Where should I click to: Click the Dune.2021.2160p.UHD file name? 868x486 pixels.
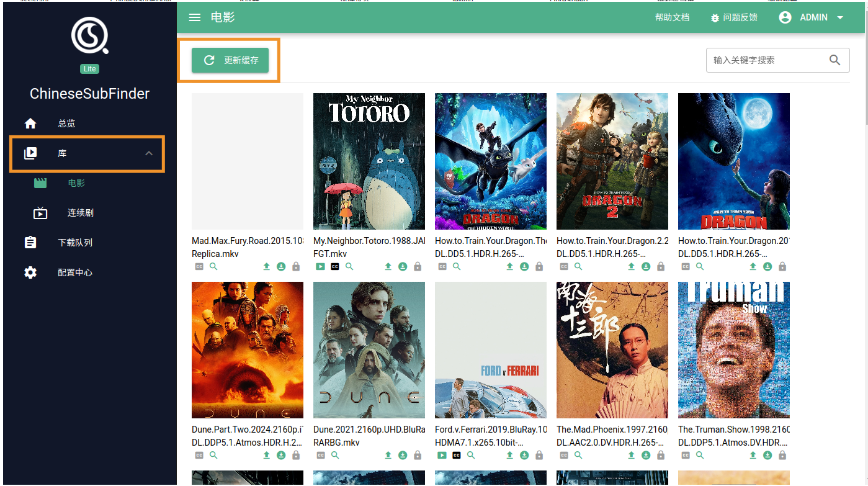tap(369, 436)
